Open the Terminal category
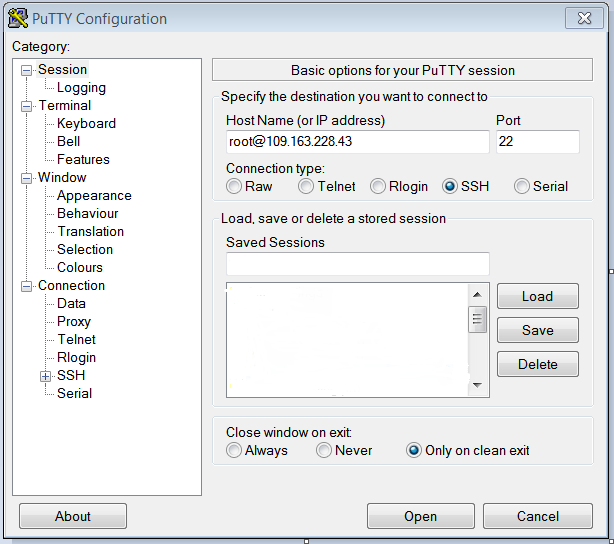 click(x=65, y=105)
